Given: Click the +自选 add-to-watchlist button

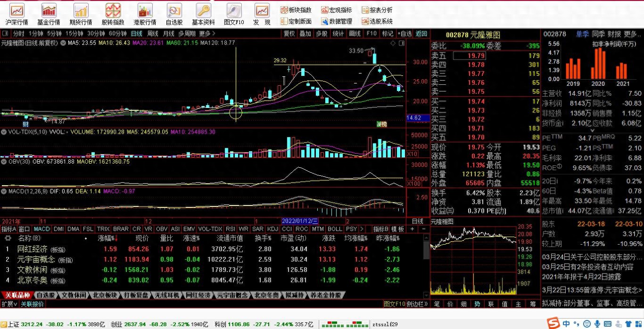Looking at the screenshot, I should pyautogui.click(x=405, y=33).
